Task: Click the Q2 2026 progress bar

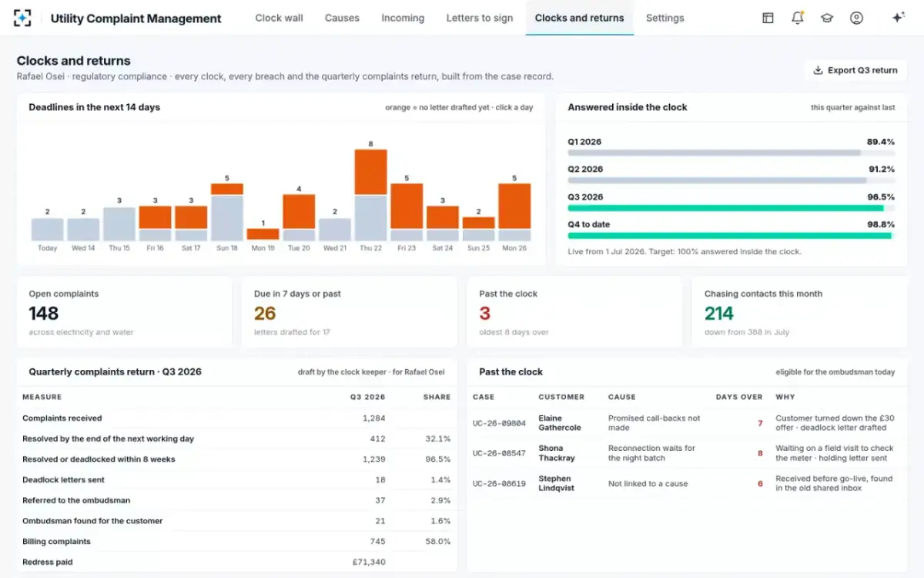Action: point(731,180)
